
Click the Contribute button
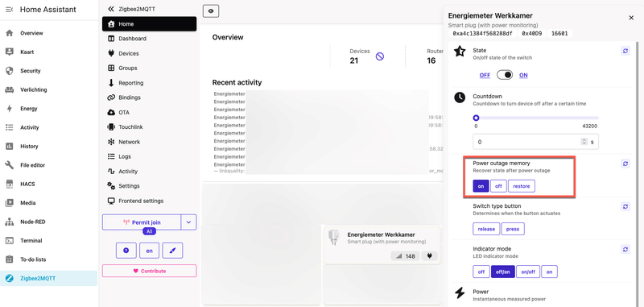[150, 271]
